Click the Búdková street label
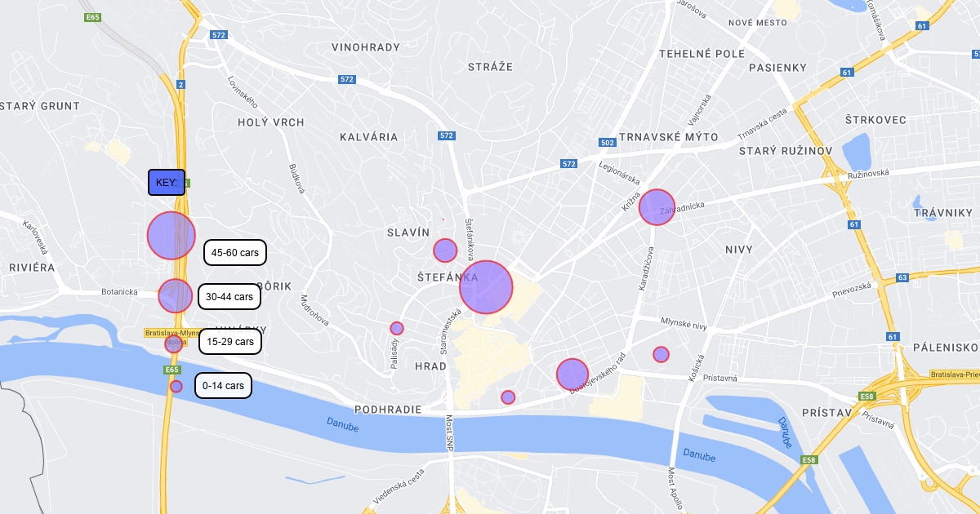 [x=296, y=179]
